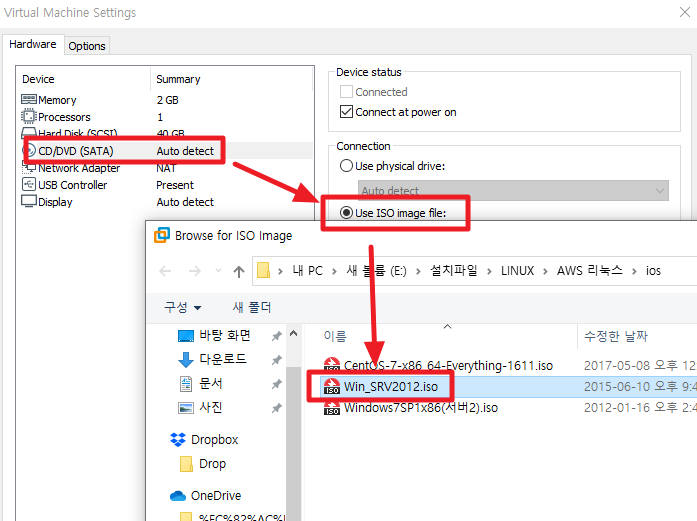Select the Memory 2 GB row

(x=166, y=100)
